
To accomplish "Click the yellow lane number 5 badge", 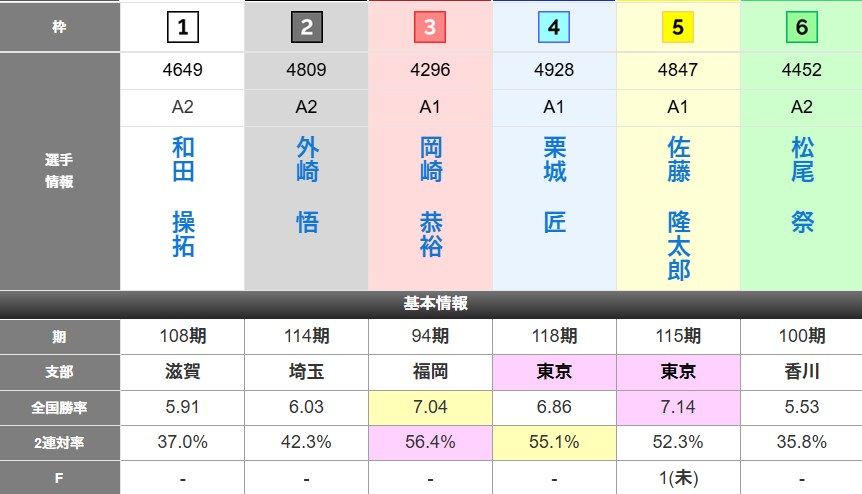I will tap(678, 27).
